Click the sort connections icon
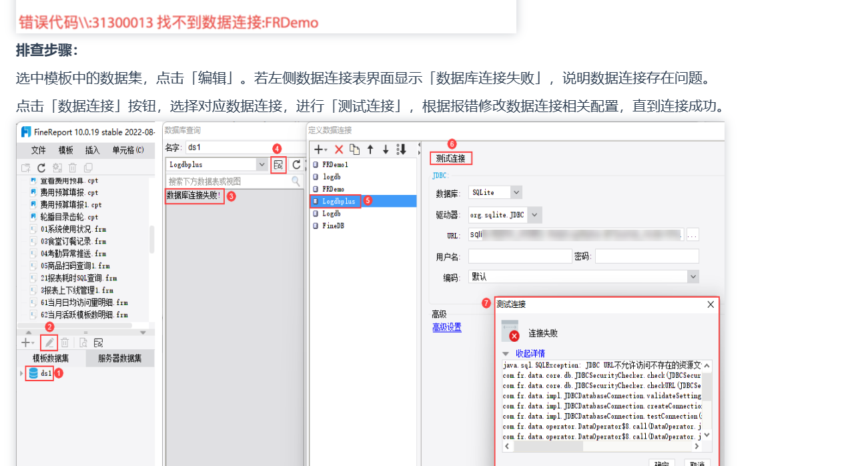The image size is (868, 466). pos(402,150)
